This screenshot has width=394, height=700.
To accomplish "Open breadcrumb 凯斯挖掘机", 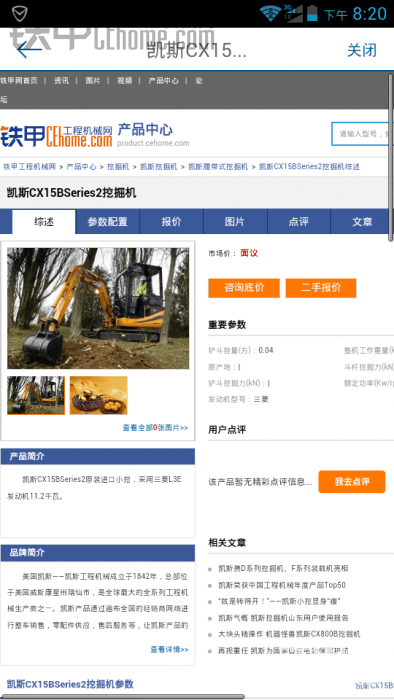I will click(x=158, y=167).
